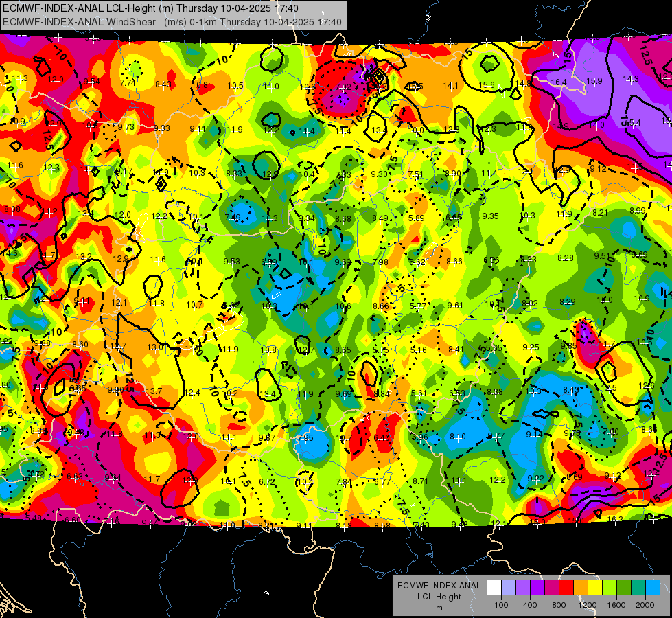Click the wind shear value 9.53

pyautogui.click(x=231, y=261)
